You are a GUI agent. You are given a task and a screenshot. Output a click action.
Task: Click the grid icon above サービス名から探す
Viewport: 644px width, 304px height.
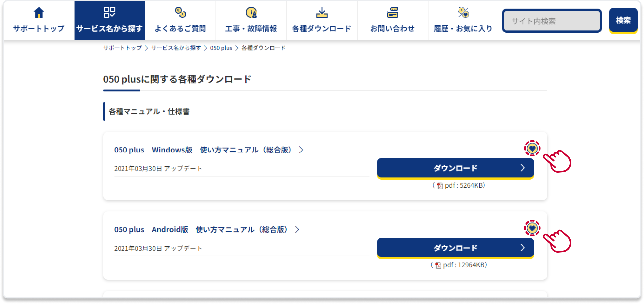tap(109, 13)
